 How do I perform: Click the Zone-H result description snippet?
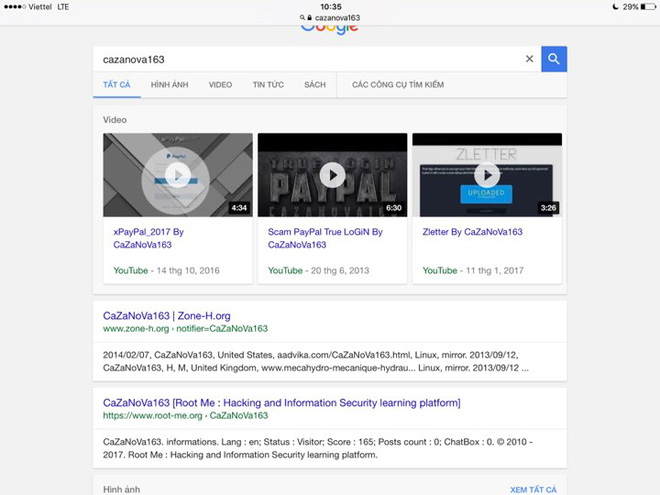tap(316, 361)
